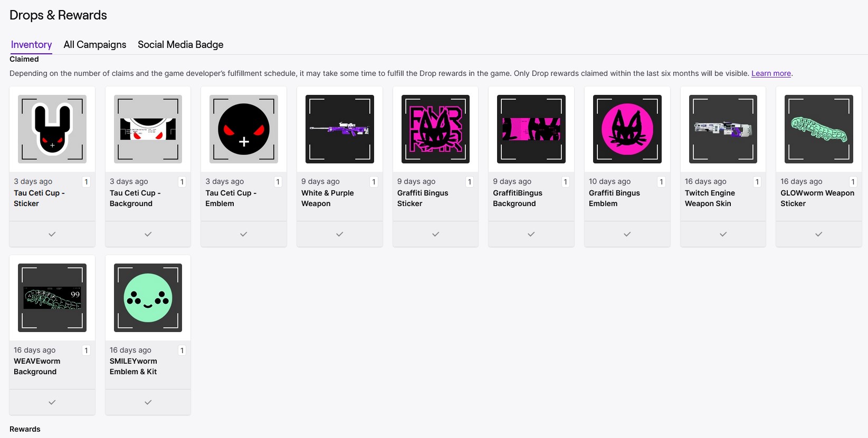The image size is (868, 438).
Task: Follow the Learn more link
Action: pyautogui.click(x=771, y=73)
